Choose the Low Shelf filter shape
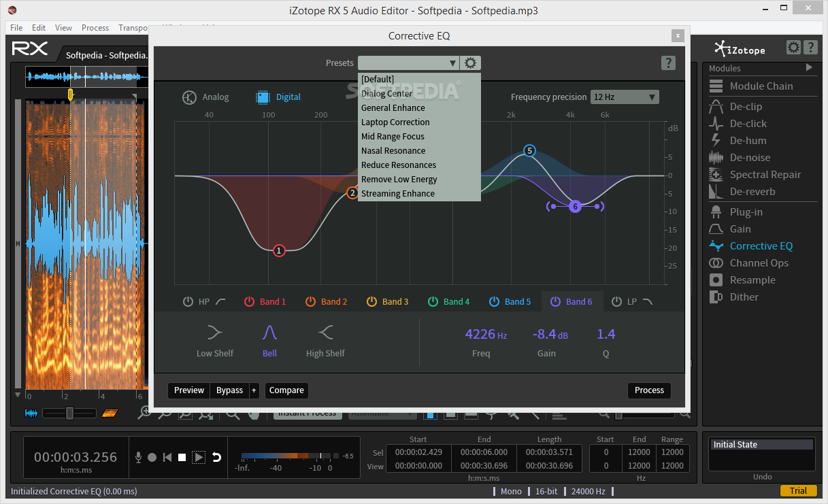 point(214,340)
